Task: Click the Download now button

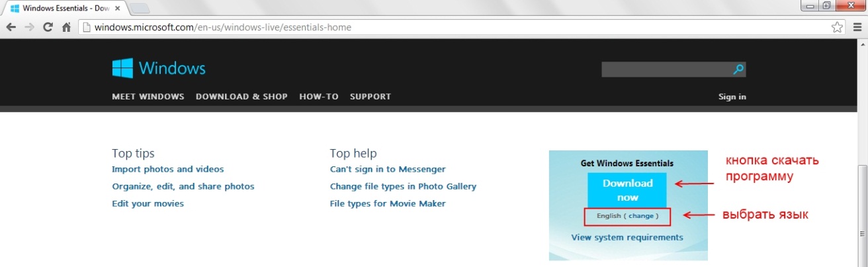Action: pyautogui.click(x=627, y=190)
